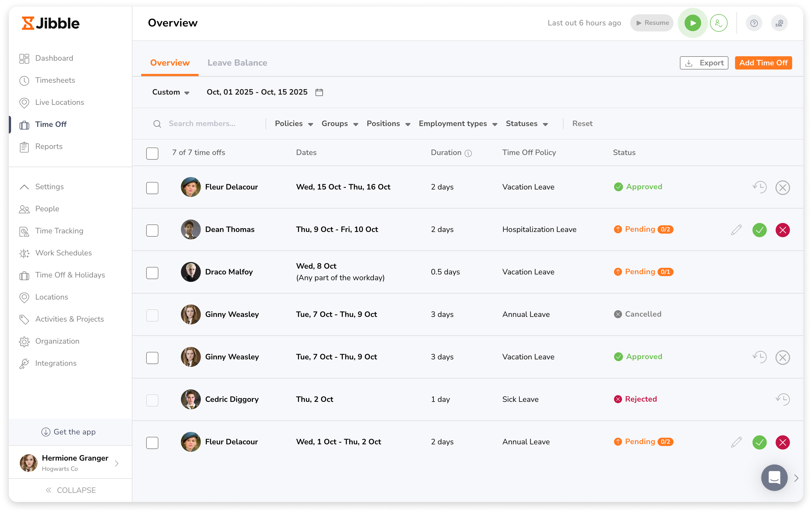Open Time Tracking settings

pos(51,231)
